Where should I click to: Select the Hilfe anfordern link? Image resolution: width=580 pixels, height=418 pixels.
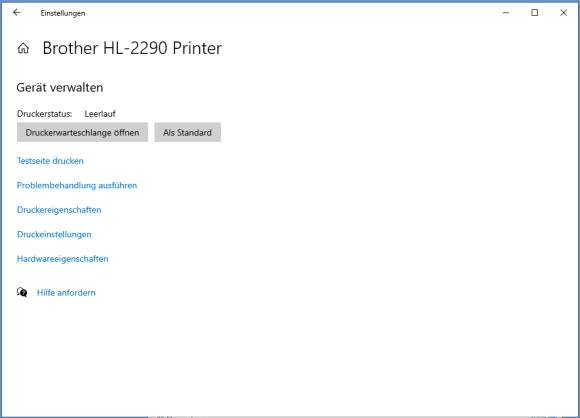click(x=66, y=293)
